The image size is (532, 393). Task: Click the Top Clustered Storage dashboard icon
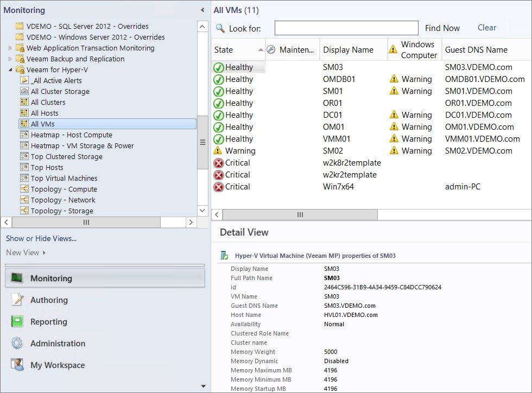(24, 156)
